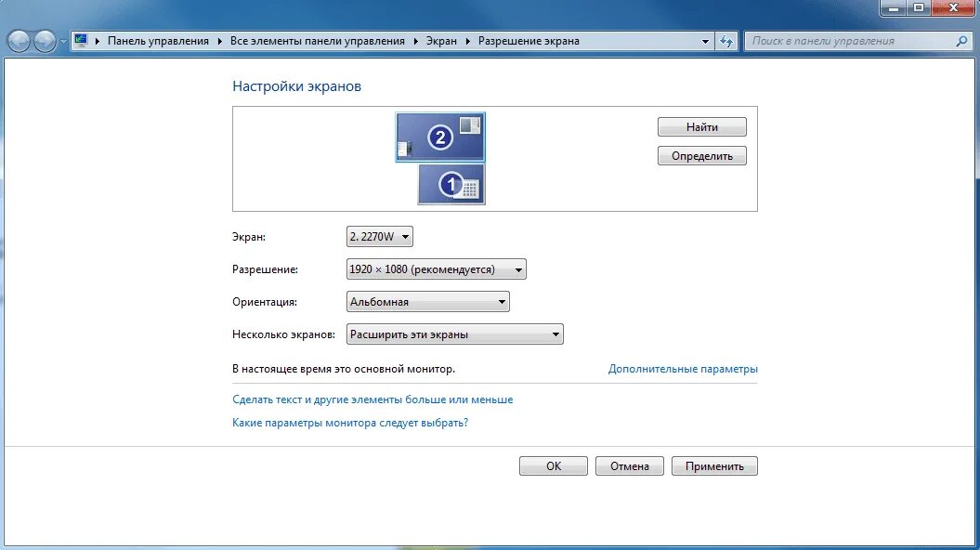The width and height of the screenshot is (980, 550).
Task: Click the Несколько экранов label
Action: (x=283, y=334)
